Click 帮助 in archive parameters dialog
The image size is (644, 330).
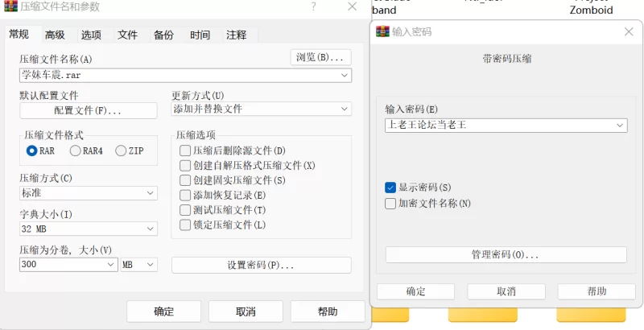(x=328, y=311)
